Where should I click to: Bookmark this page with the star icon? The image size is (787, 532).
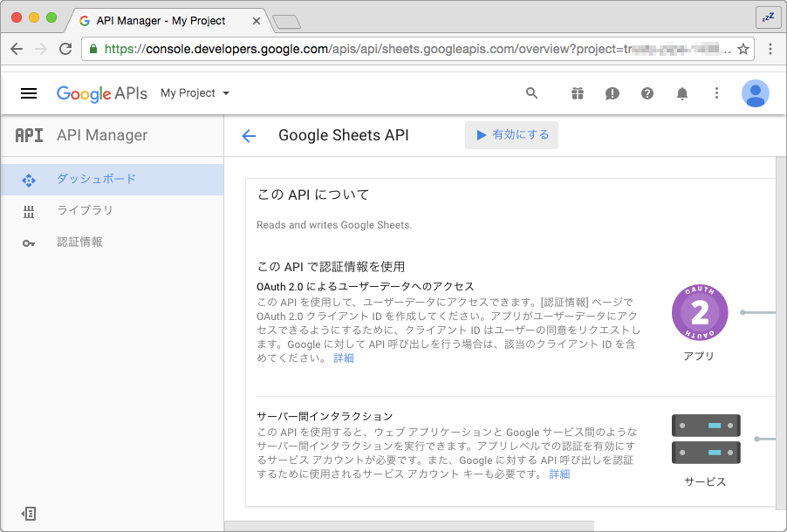click(743, 49)
